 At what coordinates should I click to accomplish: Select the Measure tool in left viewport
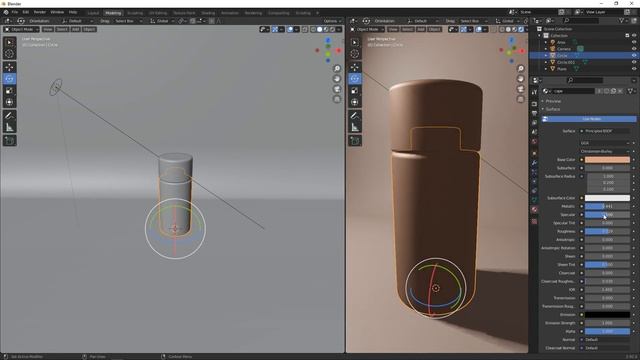pos(9,127)
